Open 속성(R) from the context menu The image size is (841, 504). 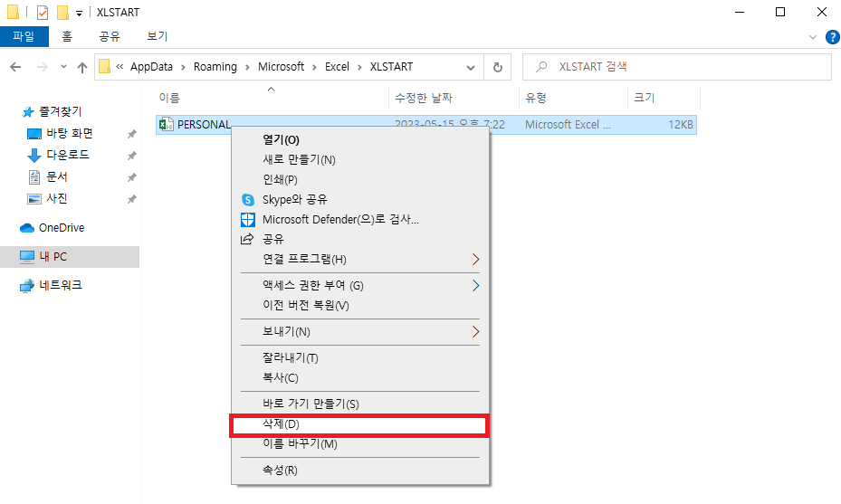click(360, 471)
